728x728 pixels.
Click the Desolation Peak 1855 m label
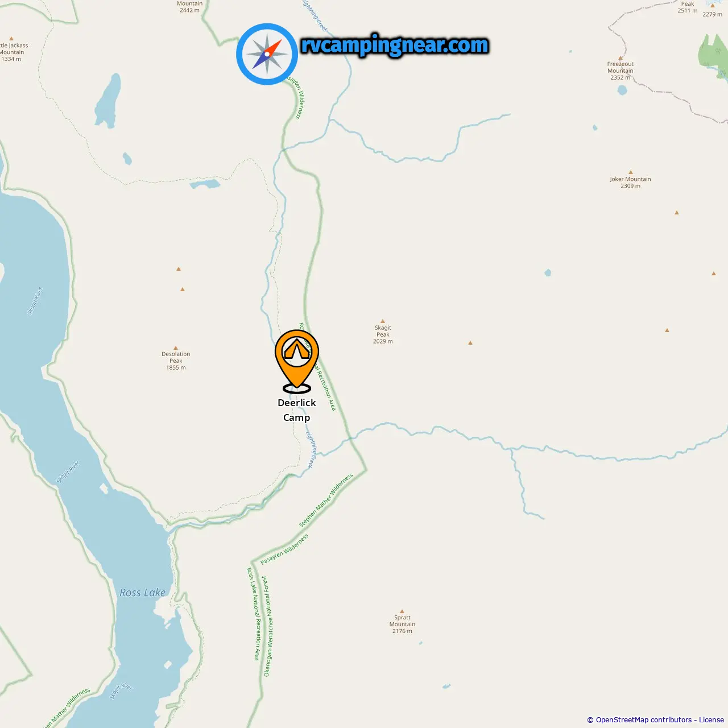(176, 361)
